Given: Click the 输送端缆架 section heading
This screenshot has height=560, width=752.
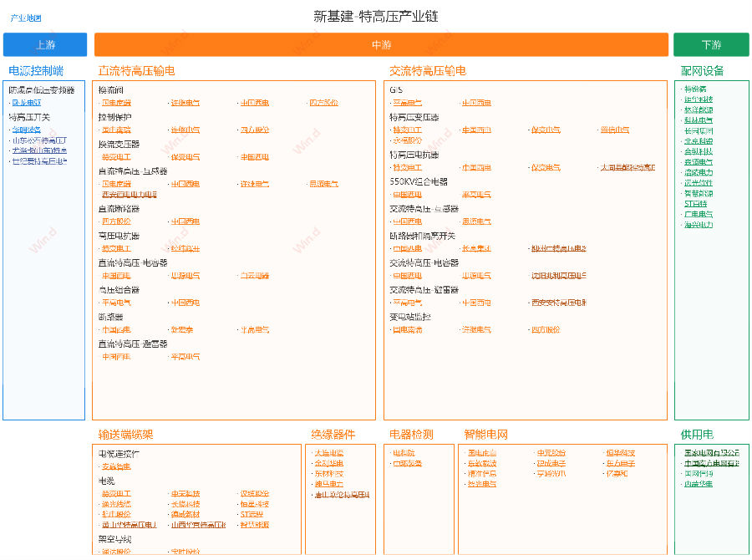Looking at the screenshot, I should pos(125,435).
